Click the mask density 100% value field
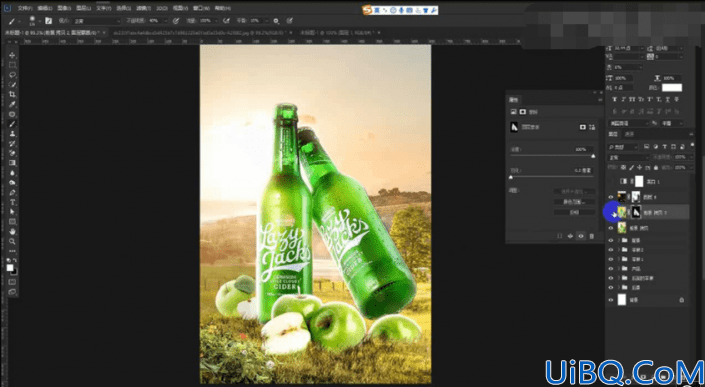 click(x=583, y=149)
